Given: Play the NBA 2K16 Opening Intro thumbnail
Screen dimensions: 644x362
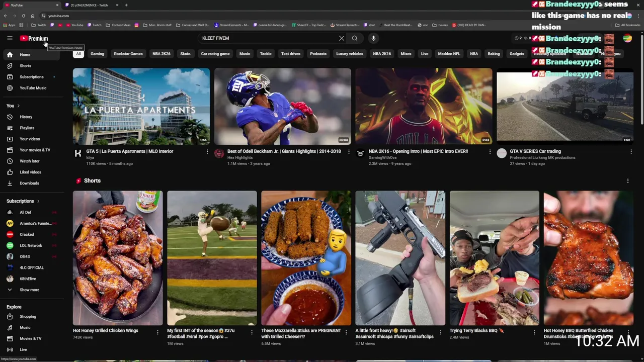Looking at the screenshot, I should point(424,106).
